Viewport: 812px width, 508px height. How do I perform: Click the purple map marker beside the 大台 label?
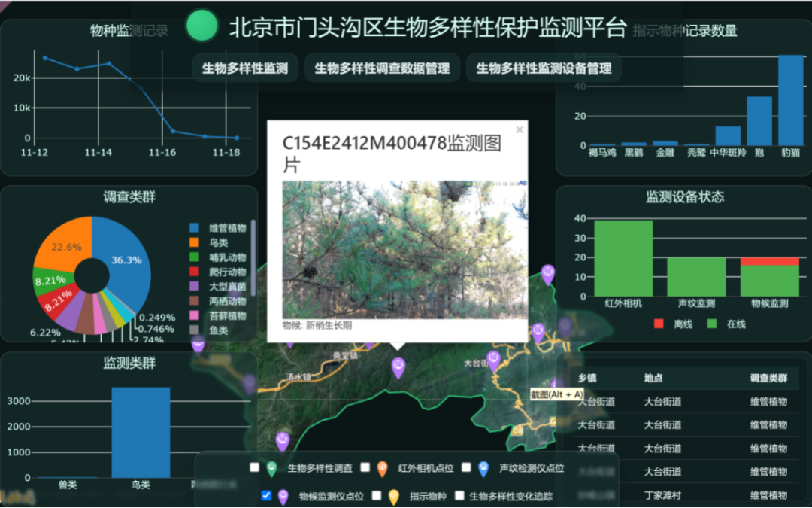[493, 360]
